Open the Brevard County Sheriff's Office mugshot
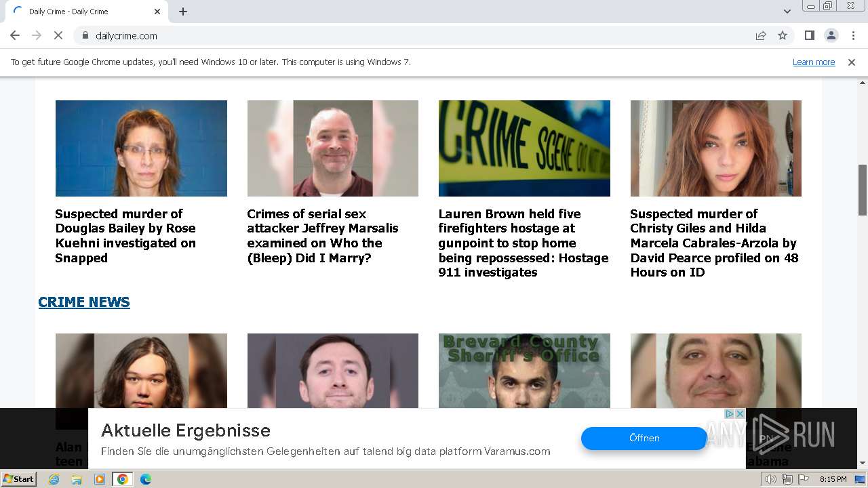The height and width of the screenshot is (488, 868). coord(524,371)
